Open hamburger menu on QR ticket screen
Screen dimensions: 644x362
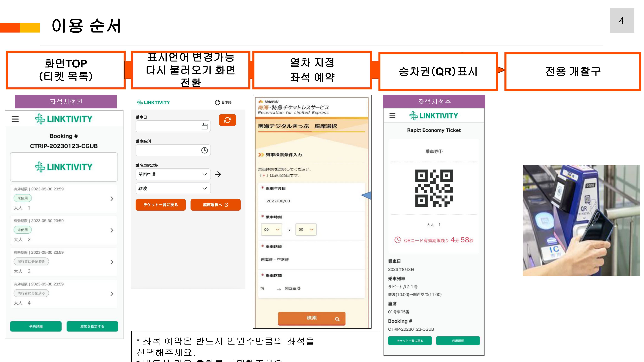click(392, 116)
